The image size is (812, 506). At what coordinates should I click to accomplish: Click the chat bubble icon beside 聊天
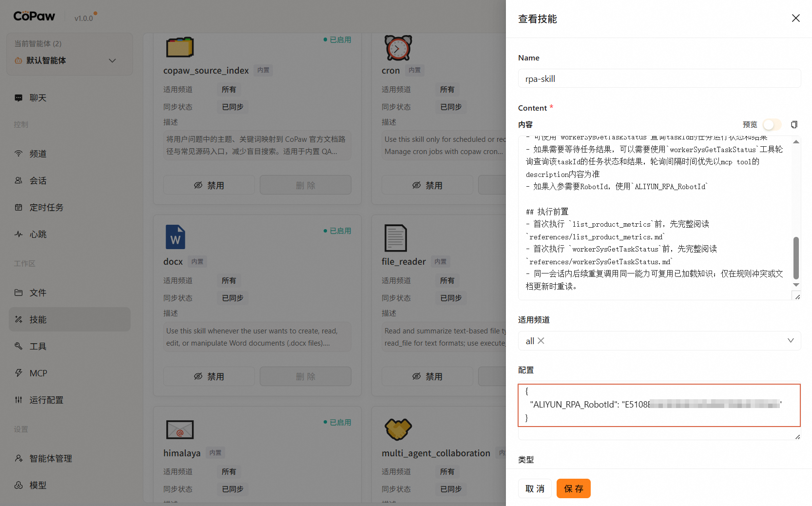(x=19, y=98)
